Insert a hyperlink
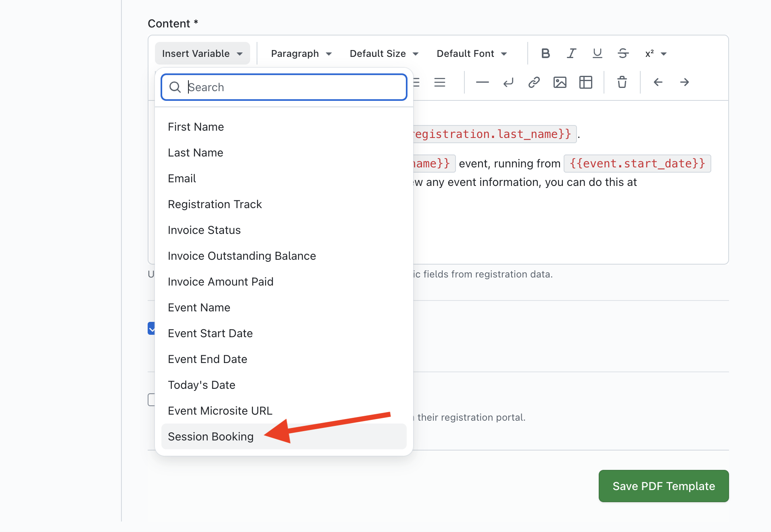This screenshot has height=532, width=771. [x=534, y=82]
